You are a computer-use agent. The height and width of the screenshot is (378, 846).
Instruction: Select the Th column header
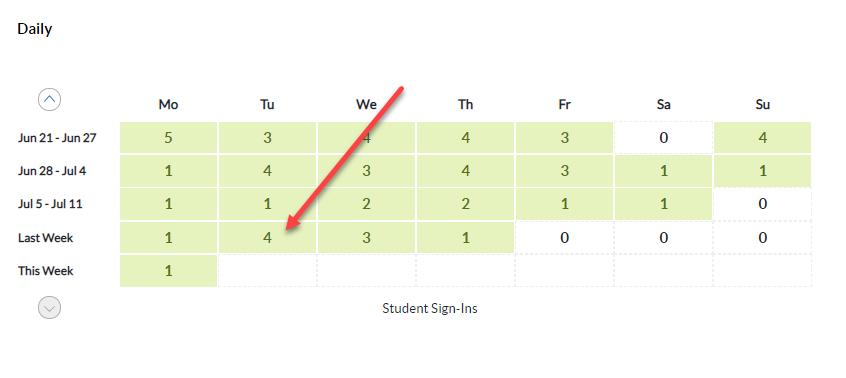[465, 105]
